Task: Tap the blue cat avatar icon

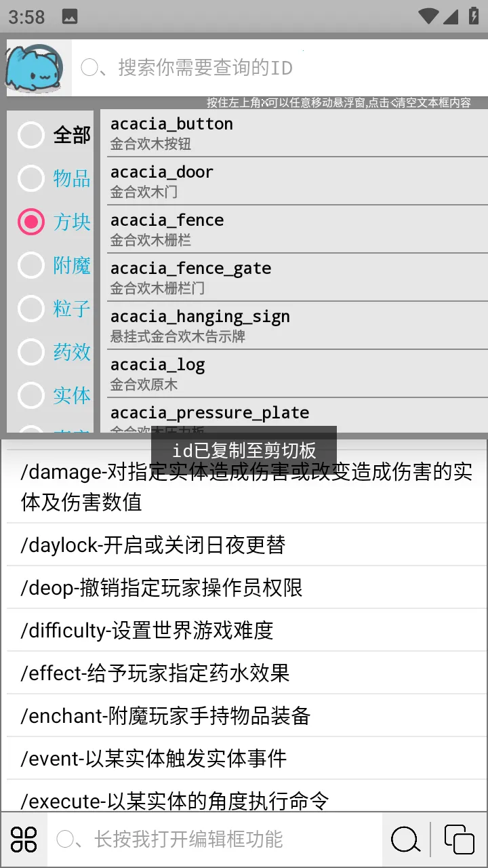Action: 35,68
